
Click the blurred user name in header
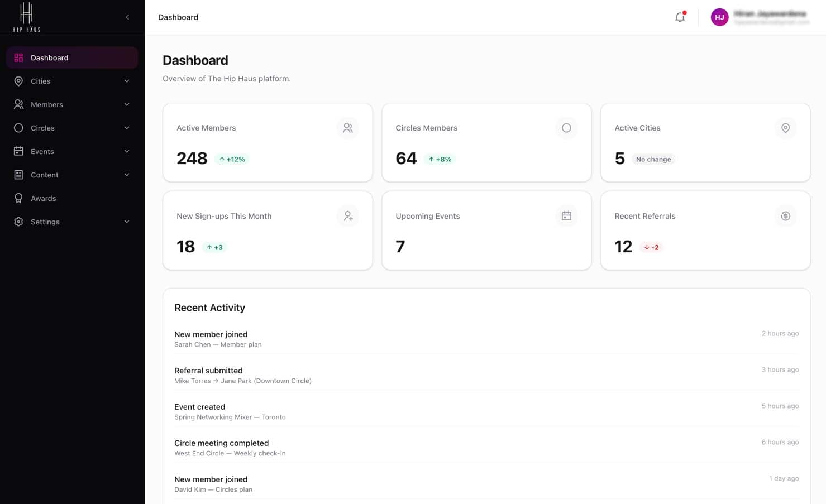point(770,13)
